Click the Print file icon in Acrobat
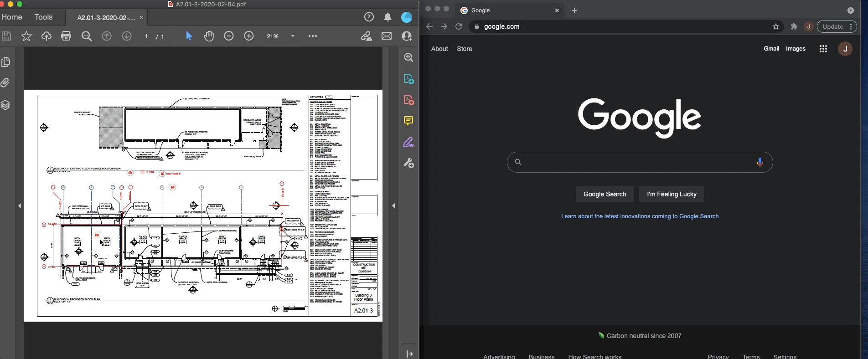Viewport: 868px width, 359px height. coord(66,36)
